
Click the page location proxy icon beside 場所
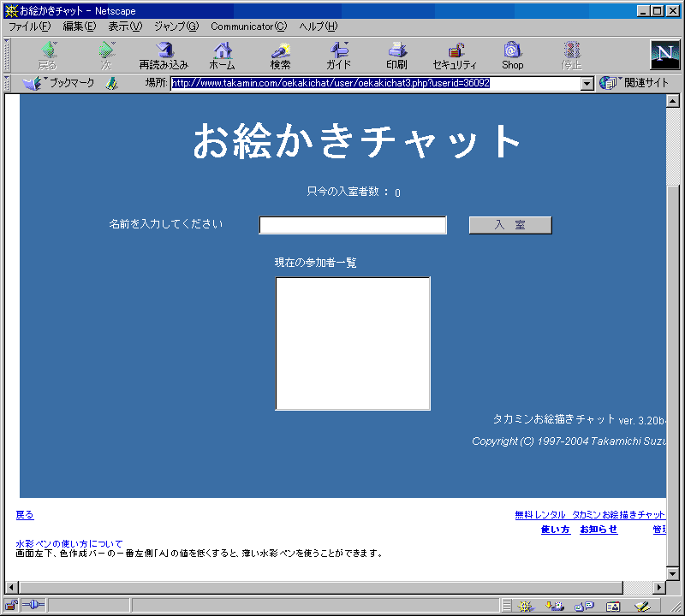point(112,83)
